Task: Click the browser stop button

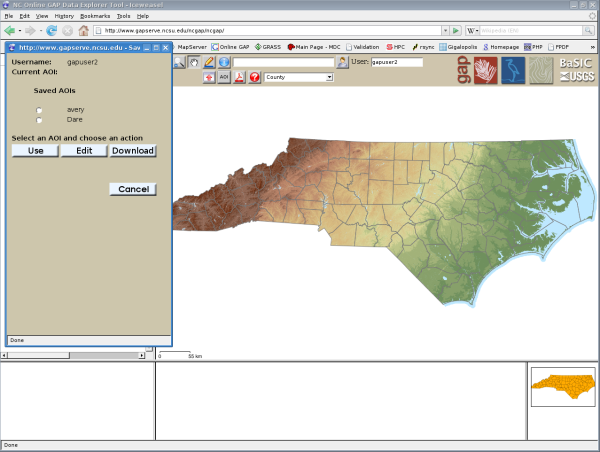Action: pyautogui.click(x=67, y=30)
